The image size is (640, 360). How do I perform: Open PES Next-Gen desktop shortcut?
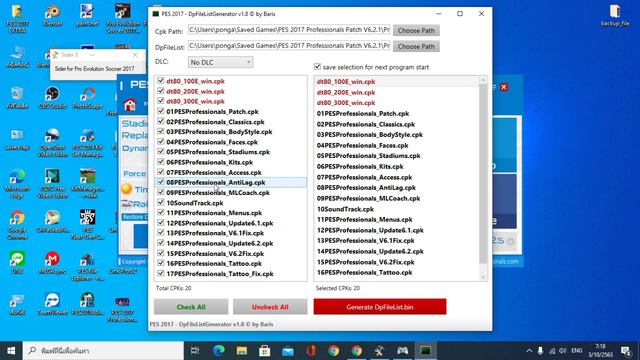(87, 224)
